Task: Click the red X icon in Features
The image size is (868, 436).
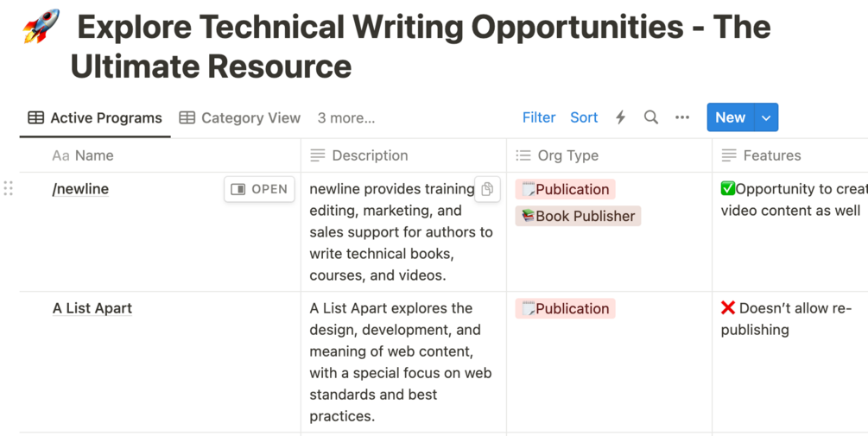Action: click(728, 308)
